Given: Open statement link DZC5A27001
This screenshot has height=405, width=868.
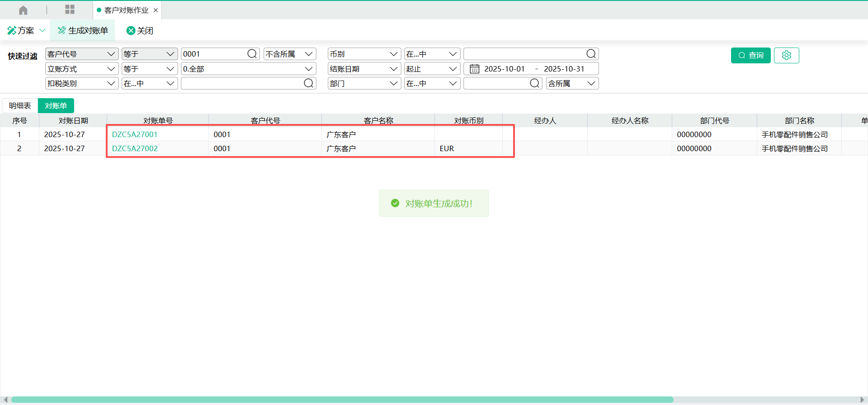Looking at the screenshot, I should [x=135, y=134].
